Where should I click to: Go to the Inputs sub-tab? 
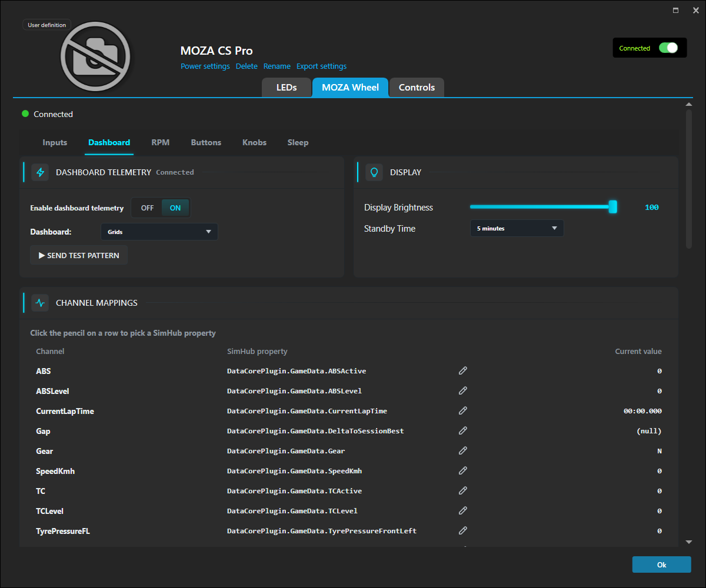(x=55, y=142)
